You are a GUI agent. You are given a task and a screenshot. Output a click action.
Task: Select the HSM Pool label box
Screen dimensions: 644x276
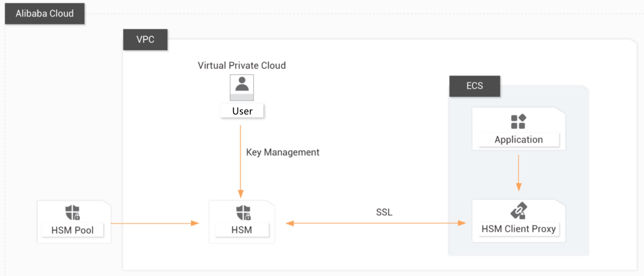pos(73,230)
